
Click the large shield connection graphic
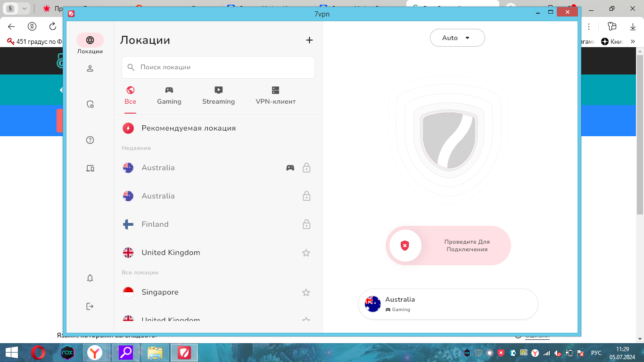[448, 140]
